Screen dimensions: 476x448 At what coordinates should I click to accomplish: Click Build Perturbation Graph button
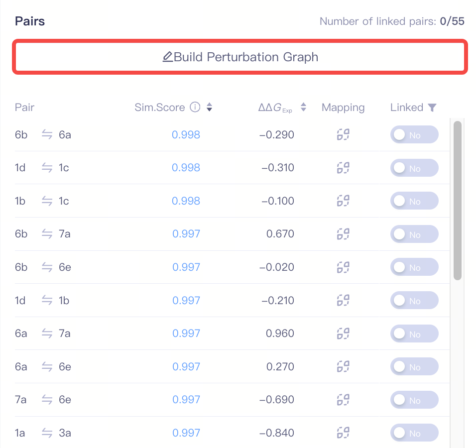[240, 57]
